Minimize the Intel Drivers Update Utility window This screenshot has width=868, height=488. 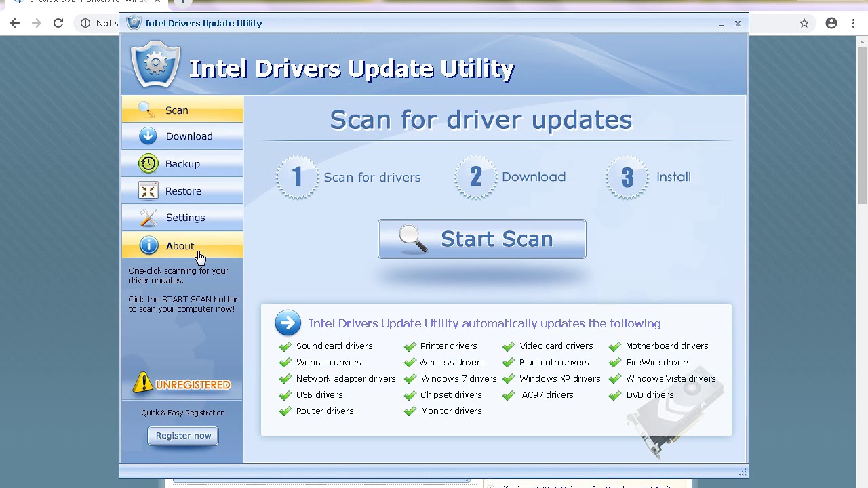tap(721, 24)
